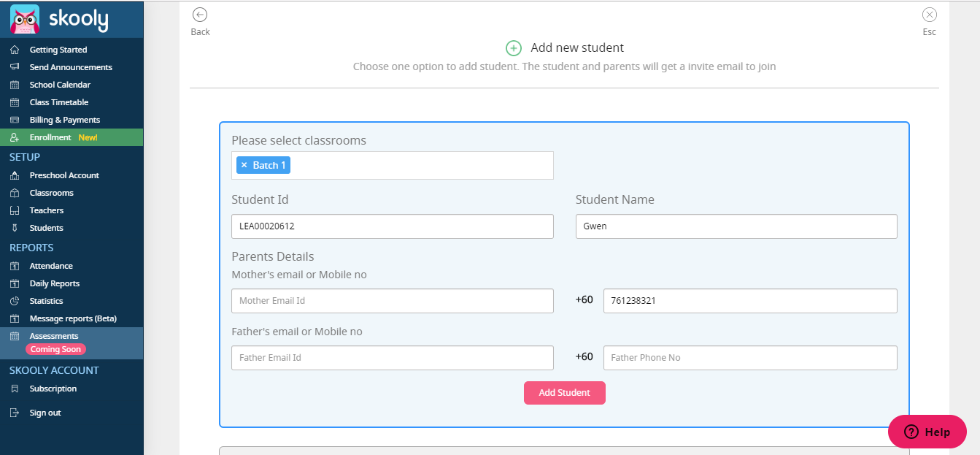Click the Attendance report icon

[x=15, y=266]
